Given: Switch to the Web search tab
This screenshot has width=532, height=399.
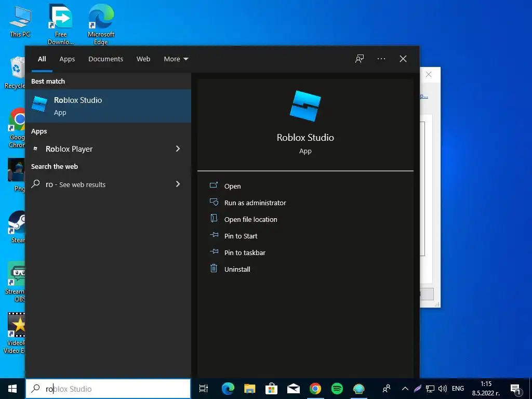Looking at the screenshot, I should click(143, 59).
